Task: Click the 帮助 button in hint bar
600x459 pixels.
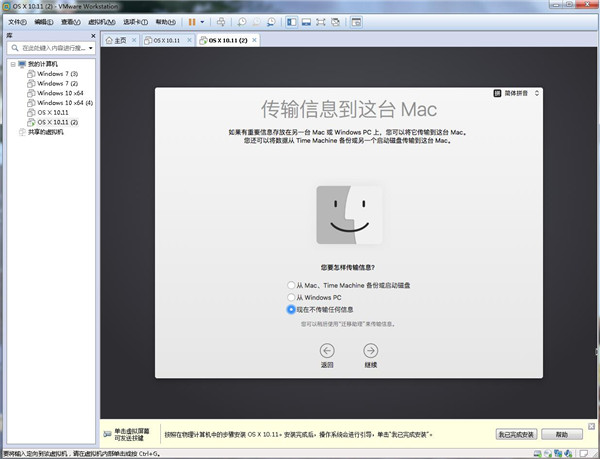Action: click(562, 434)
